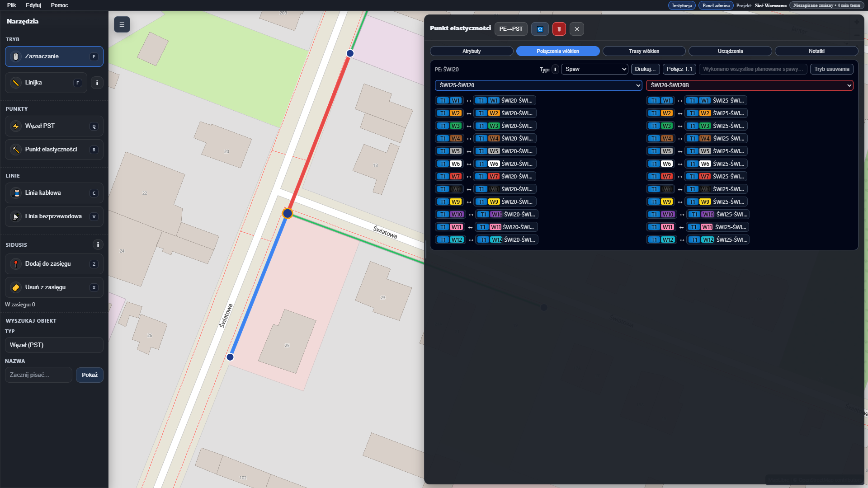Click the hamburger menu icon on map
Image resolution: width=868 pixels, height=488 pixels.
point(122,24)
